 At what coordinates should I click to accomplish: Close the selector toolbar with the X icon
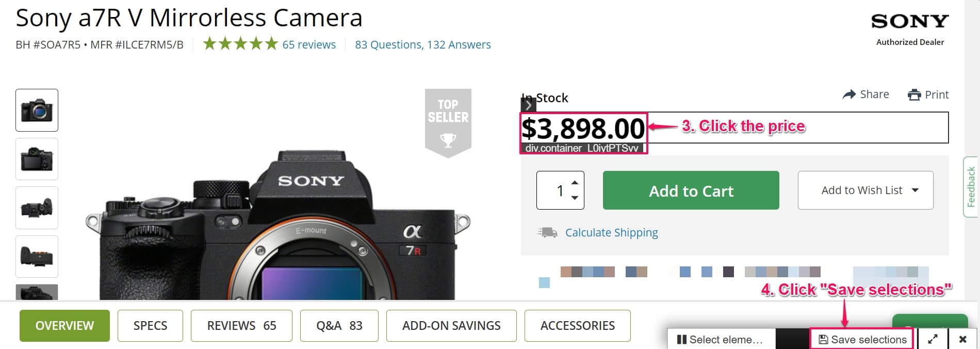(962, 339)
